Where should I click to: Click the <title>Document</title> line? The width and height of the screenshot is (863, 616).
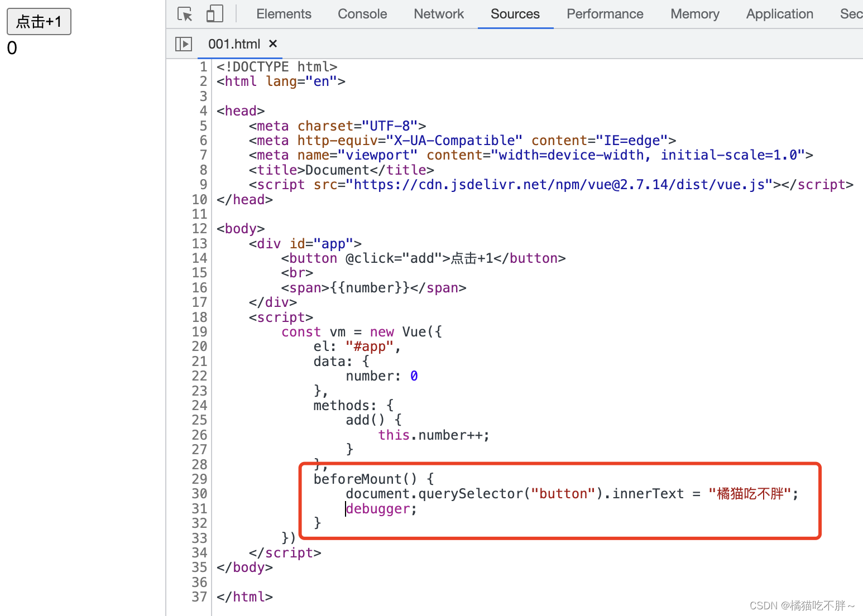(341, 170)
